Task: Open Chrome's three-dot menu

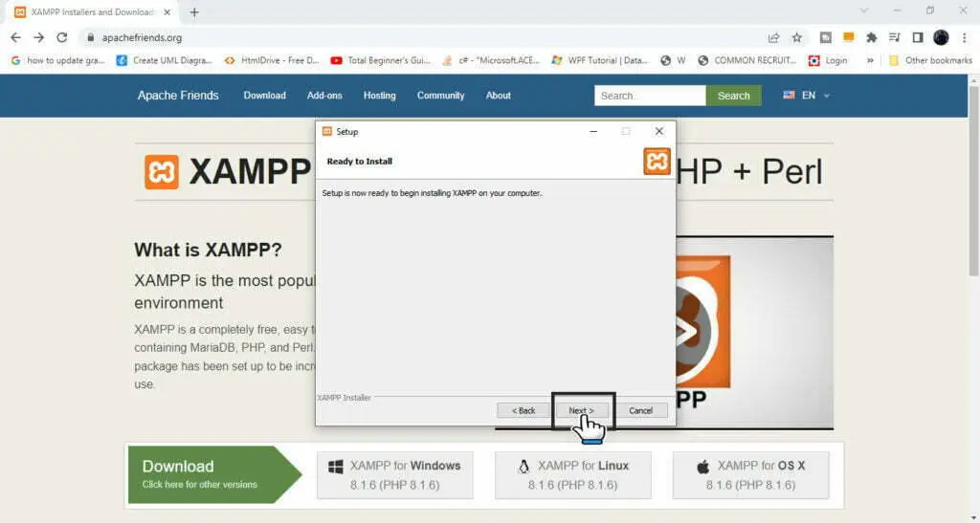Action: click(x=965, y=37)
